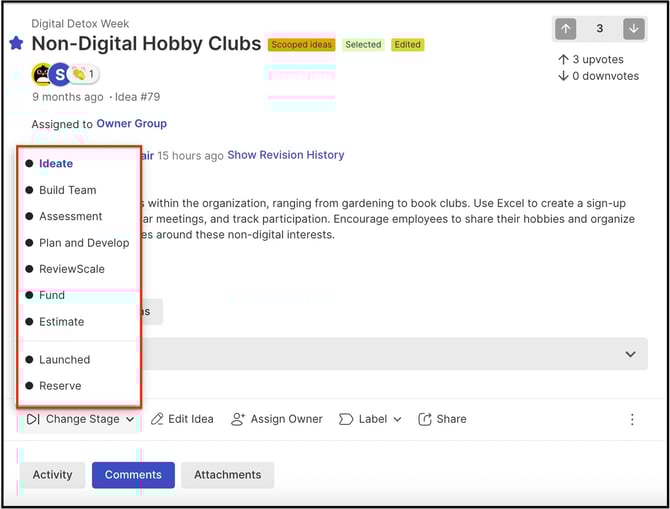Click the Owner Group link
The height and width of the screenshot is (509, 670).
pos(131,124)
